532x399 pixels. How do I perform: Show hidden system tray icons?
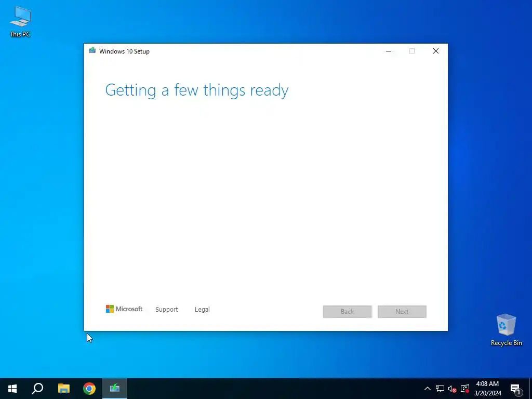pyautogui.click(x=428, y=389)
